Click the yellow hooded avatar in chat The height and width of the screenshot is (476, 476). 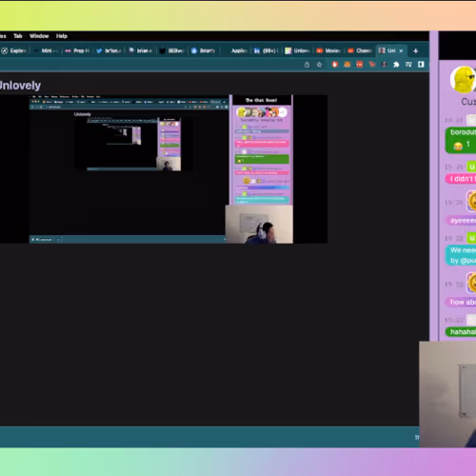464,79
